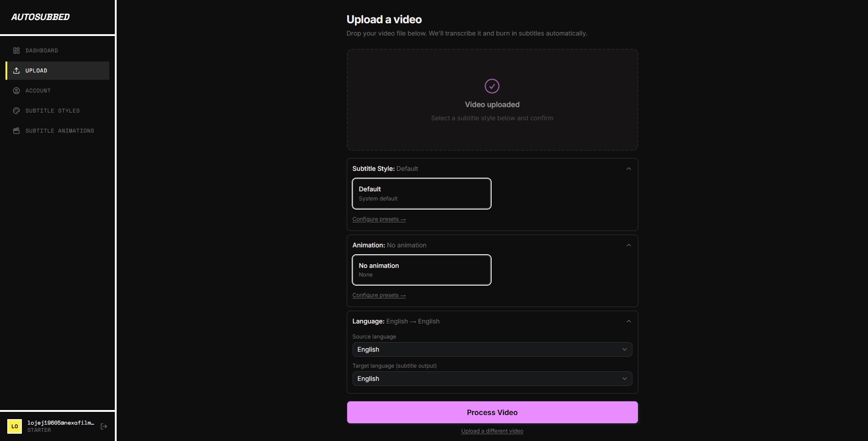Collapse the Animation section chevron
The height and width of the screenshot is (441, 868).
pos(629,245)
